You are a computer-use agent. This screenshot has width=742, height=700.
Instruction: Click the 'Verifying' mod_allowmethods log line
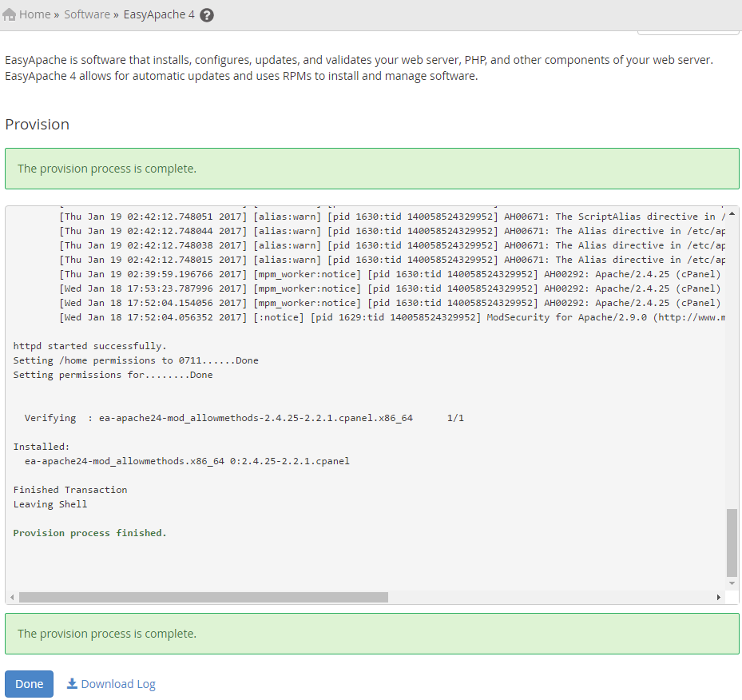(244, 418)
